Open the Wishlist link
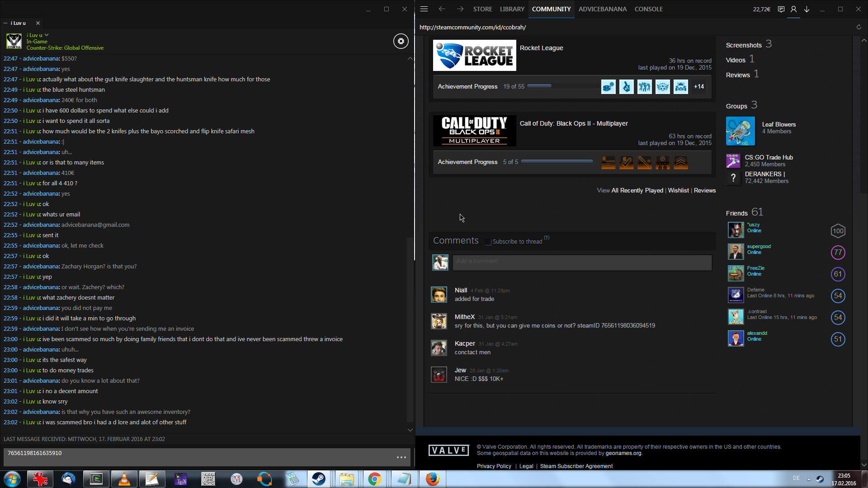 [x=678, y=190]
